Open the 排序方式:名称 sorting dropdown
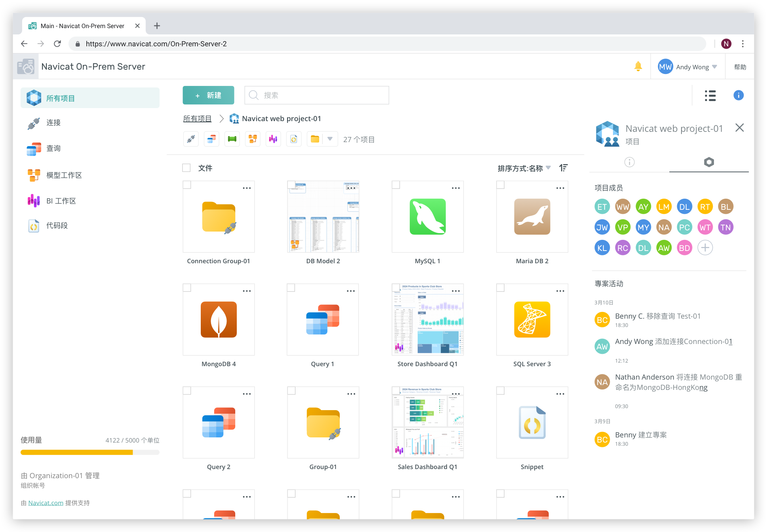Viewport: 767px width, 532px height. click(523, 168)
